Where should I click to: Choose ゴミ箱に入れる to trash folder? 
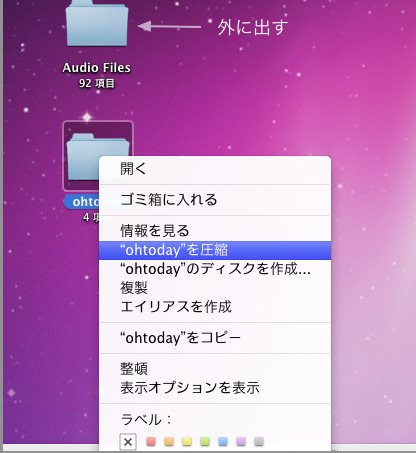[215, 200]
